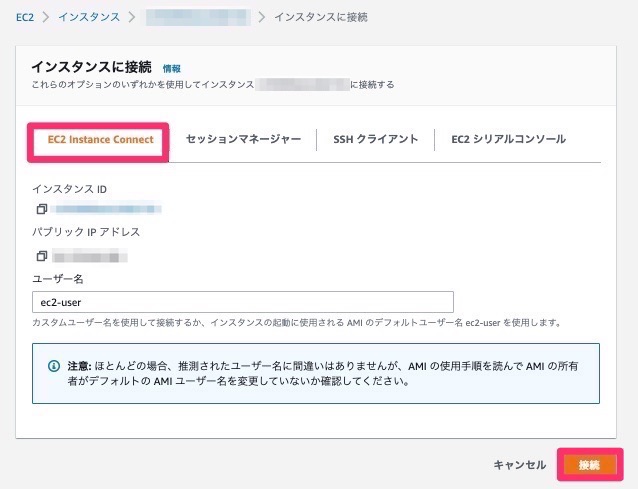Open the blurred instance ID breadcrumb link
The width and height of the screenshot is (638, 489).
(x=198, y=17)
